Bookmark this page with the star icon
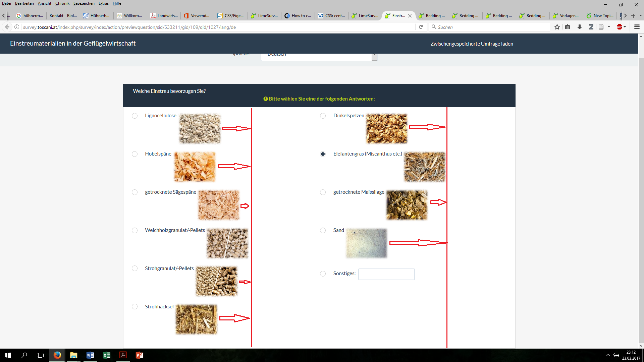Image resolution: width=644 pixels, height=362 pixels. click(x=557, y=27)
